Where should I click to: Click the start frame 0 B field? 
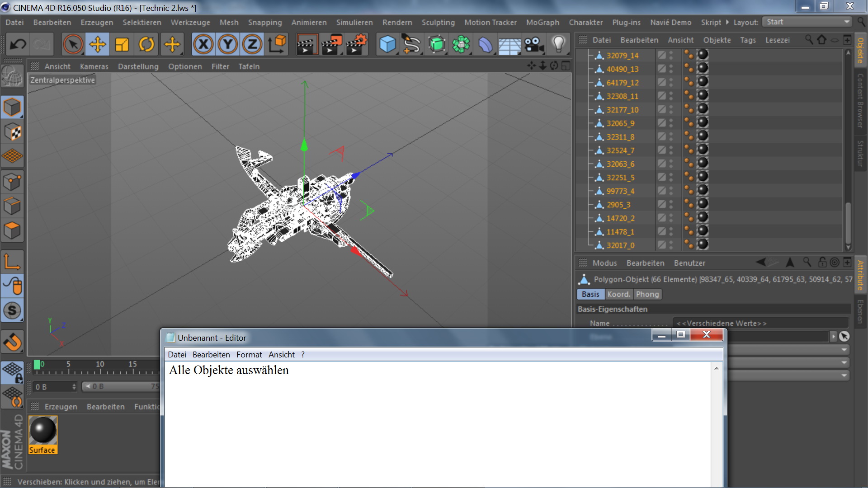tap(56, 387)
